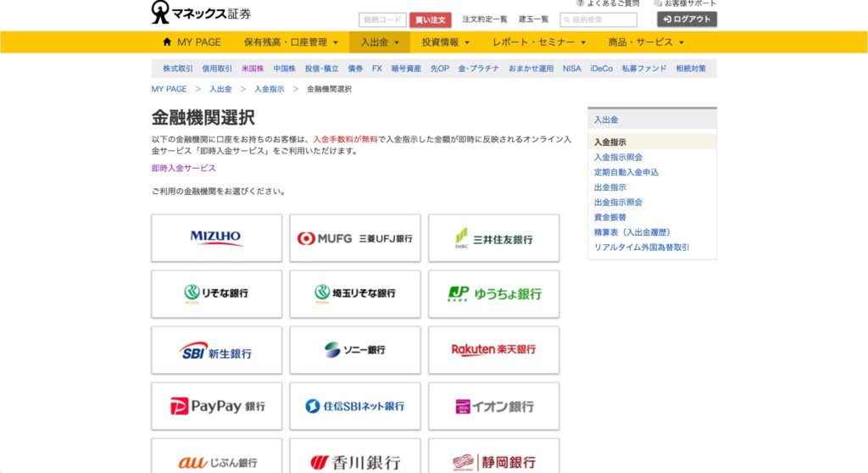Click the マネックス証券 home logo
The image size is (868, 473).
(201, 13)
